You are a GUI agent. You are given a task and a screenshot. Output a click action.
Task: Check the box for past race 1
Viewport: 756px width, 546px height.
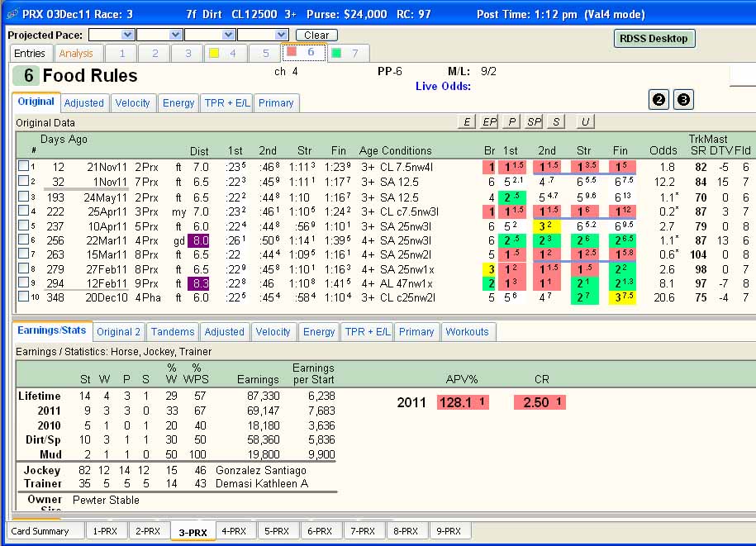click(22, 166)
